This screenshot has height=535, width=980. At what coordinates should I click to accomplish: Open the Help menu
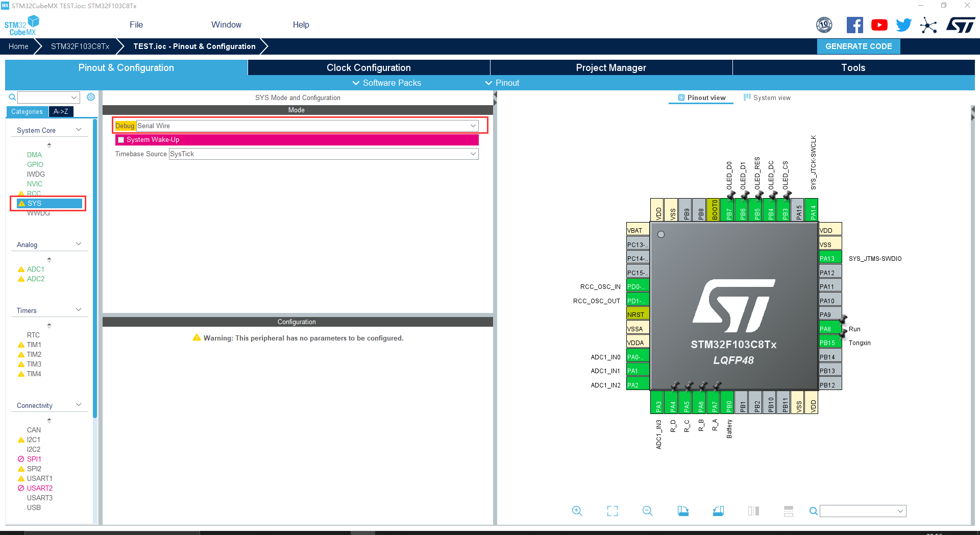(301, 25)
